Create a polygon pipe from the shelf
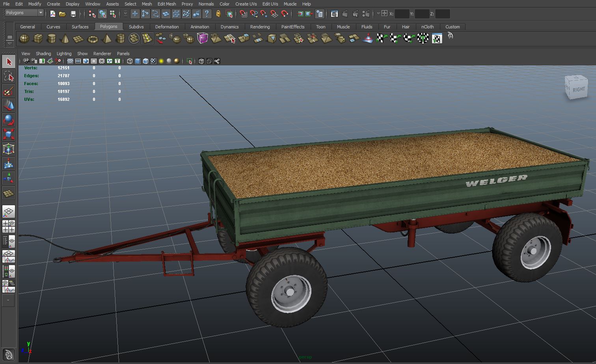This screenshot has height=364, width=596. click(x=120, y=39)
